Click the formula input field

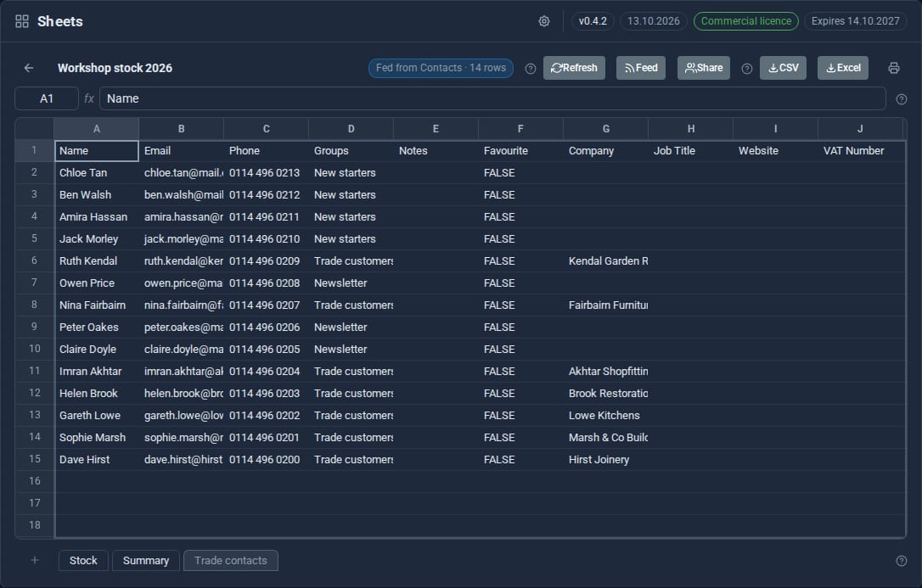click(x=492, y=98)
